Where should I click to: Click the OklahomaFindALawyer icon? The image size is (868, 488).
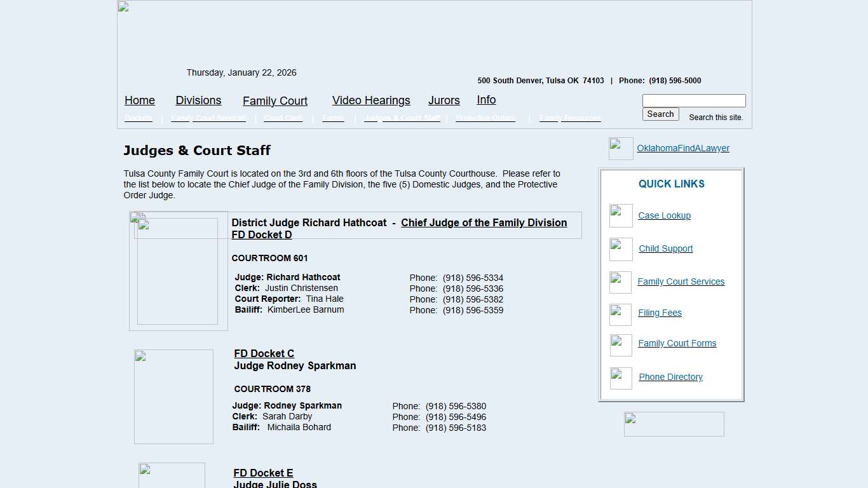(x=620, y=148)
